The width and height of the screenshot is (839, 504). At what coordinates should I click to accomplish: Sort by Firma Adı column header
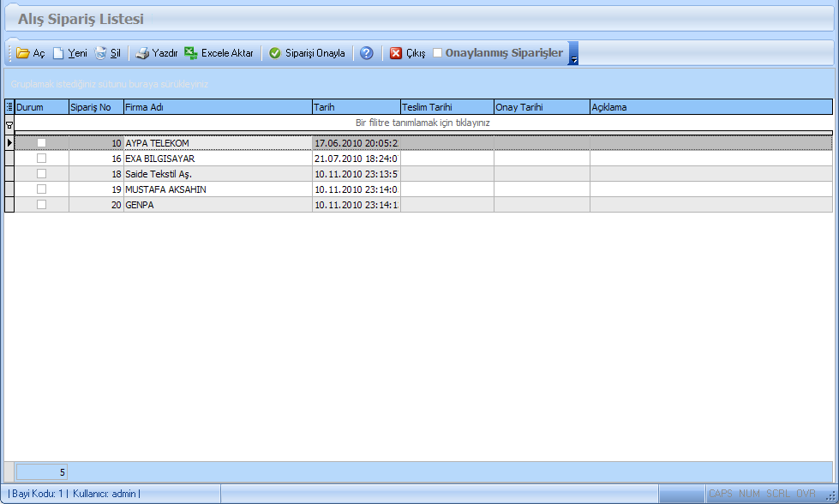tap(218, 107)
